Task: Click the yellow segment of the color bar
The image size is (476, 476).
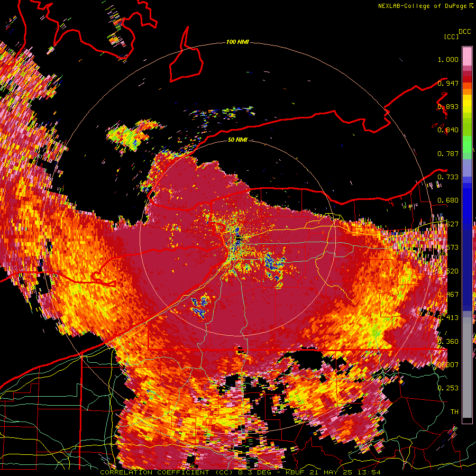Action: tap(467, 104)
